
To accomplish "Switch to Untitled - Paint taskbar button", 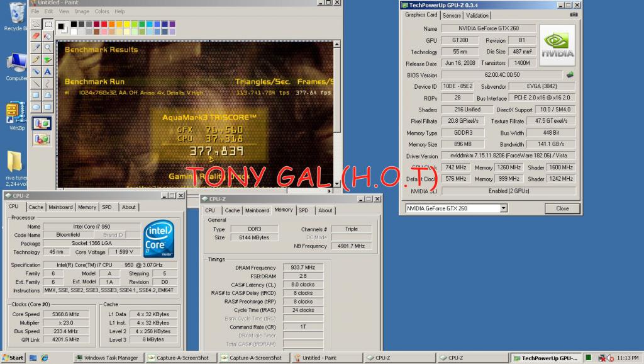I will pyautogui.click(x=326, y=358).
